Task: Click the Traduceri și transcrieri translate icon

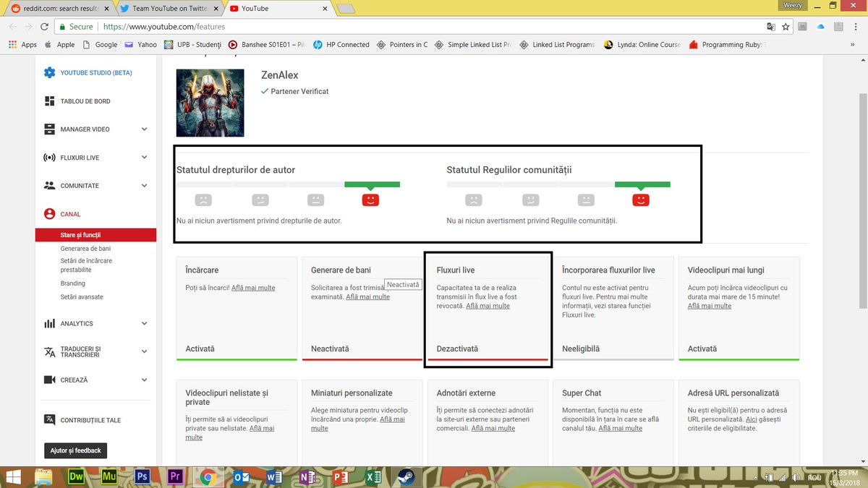Action: pos(49,352)
